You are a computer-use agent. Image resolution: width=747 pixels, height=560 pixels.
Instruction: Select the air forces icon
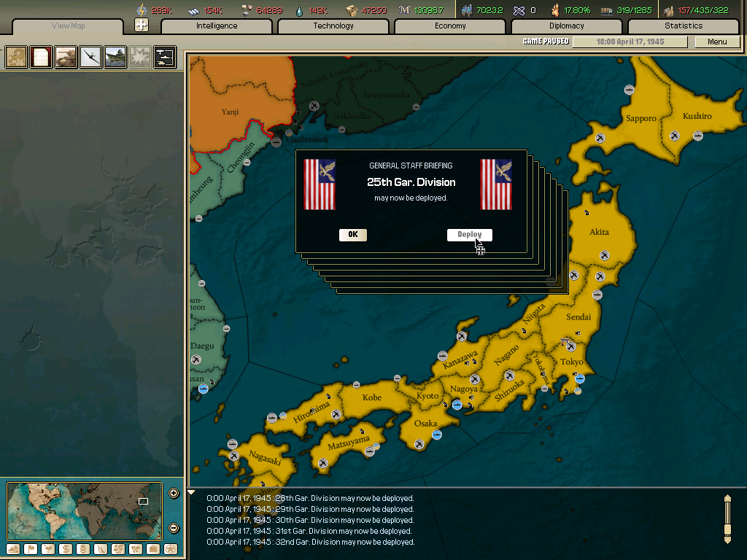90,57
